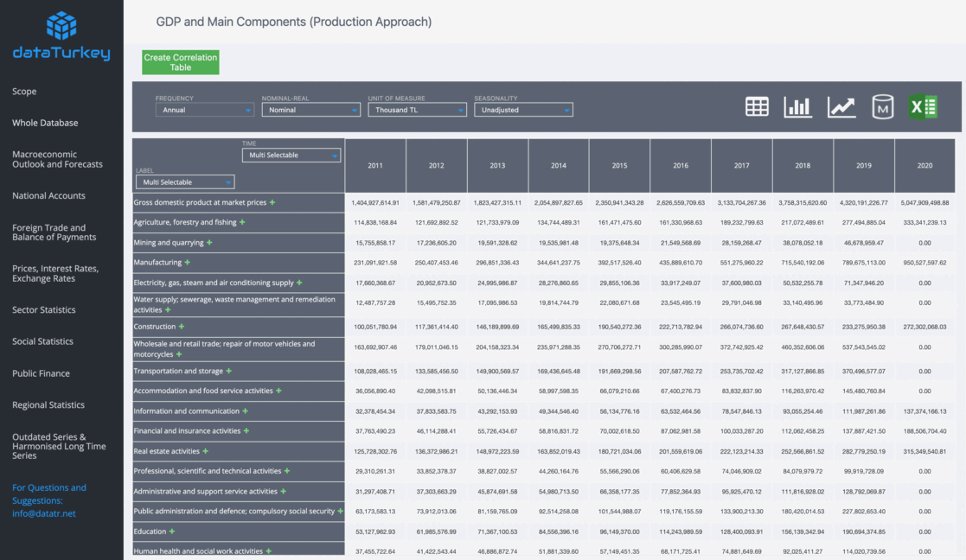Click the dataTurkey cube logo
Image resolution: width=966 pixels, height=560 pixels.
(x=61, y=26)
